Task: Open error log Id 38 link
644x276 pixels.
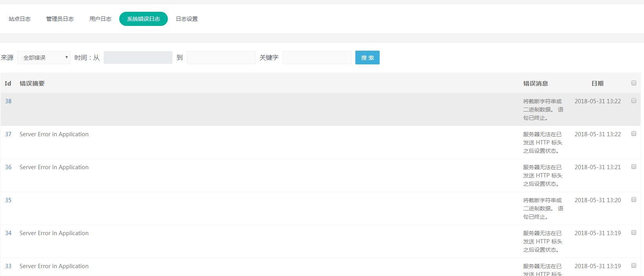Action: [8, 101]
